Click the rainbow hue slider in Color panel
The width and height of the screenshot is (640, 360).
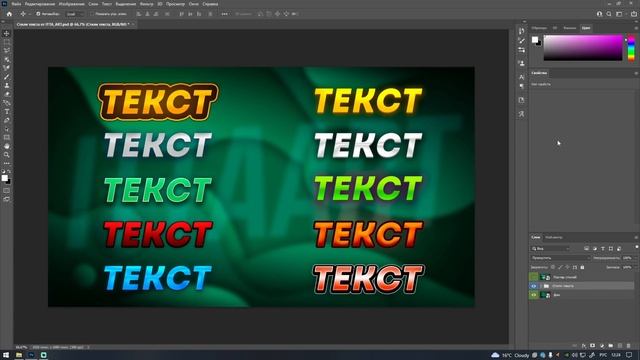631,48
